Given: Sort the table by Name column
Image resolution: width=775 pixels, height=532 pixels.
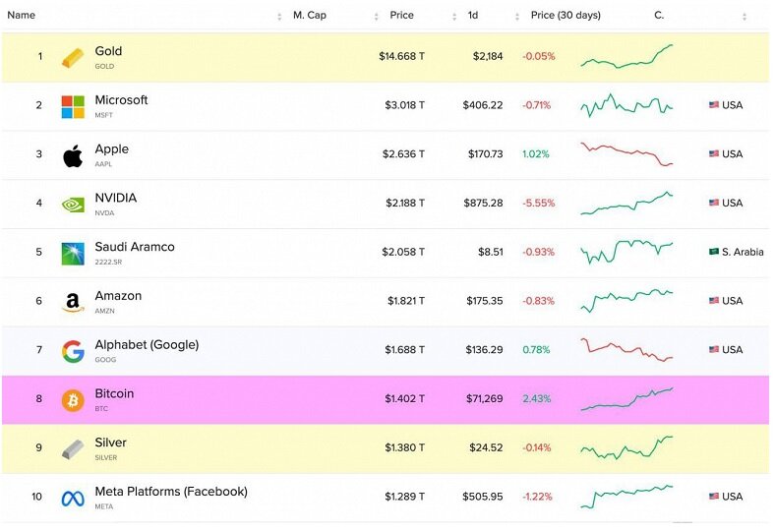Looking at the screenshot, I should click(22, 16).
